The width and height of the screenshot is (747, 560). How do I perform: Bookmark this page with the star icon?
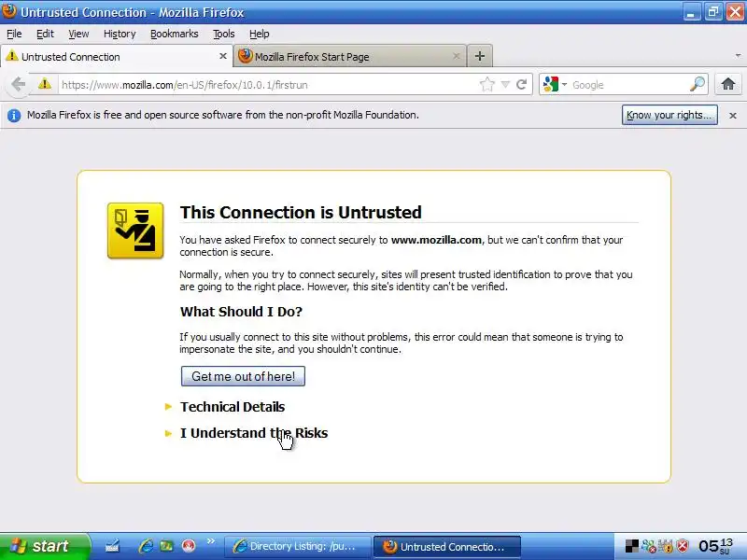(486, 85)
